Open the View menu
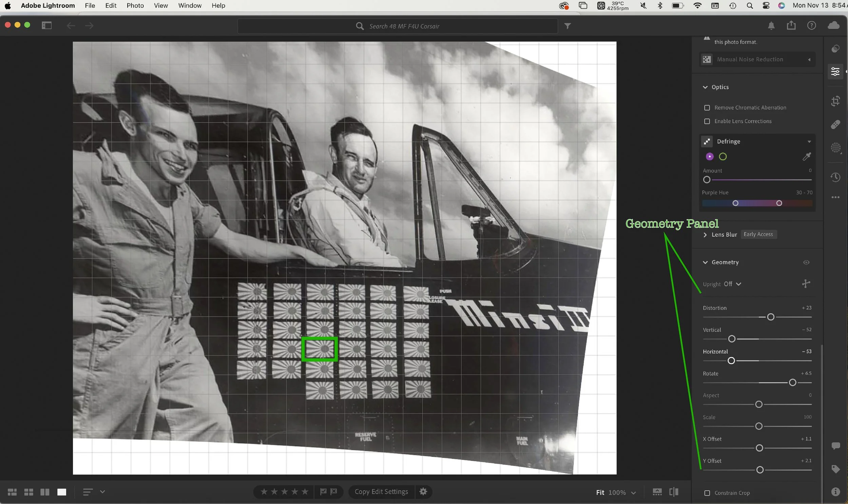 click(161, 5)
